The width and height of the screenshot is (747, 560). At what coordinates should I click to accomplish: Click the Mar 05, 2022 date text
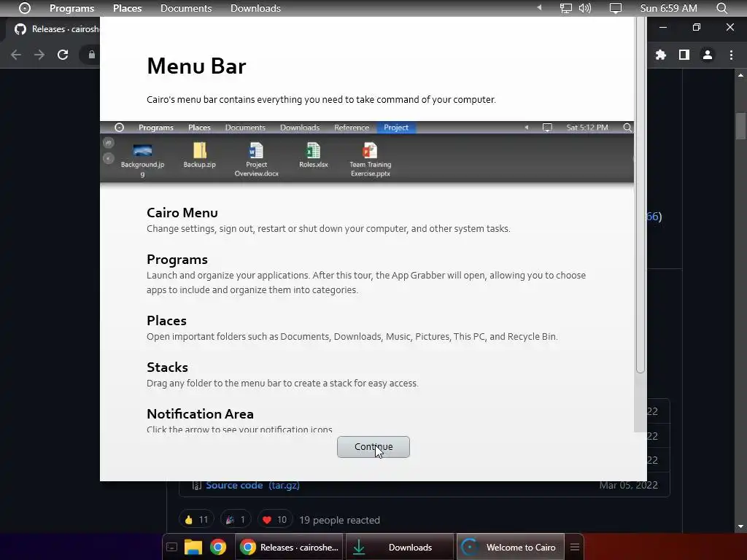tap(628, 485)
